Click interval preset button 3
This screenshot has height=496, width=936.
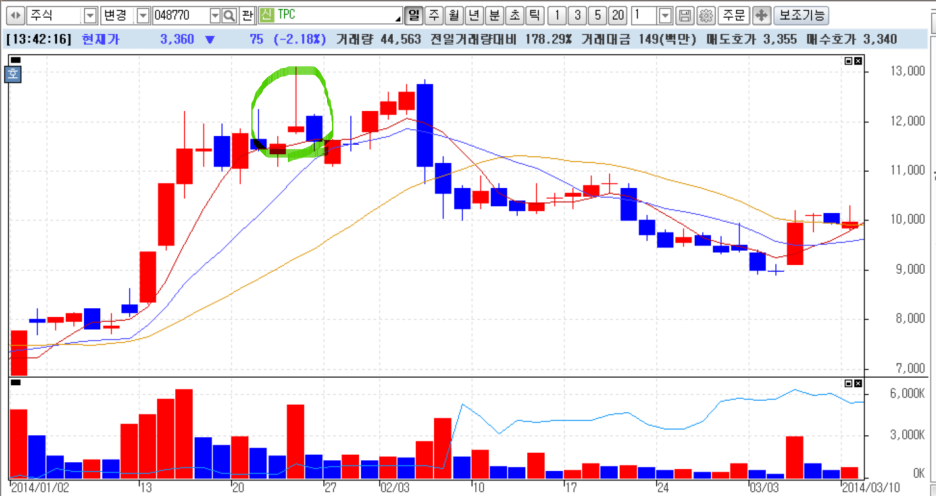tap(577, 16)
